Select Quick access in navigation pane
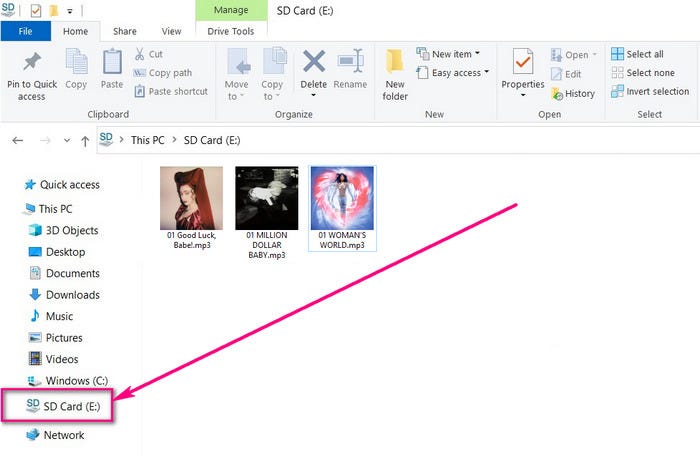 coord(62,185)
